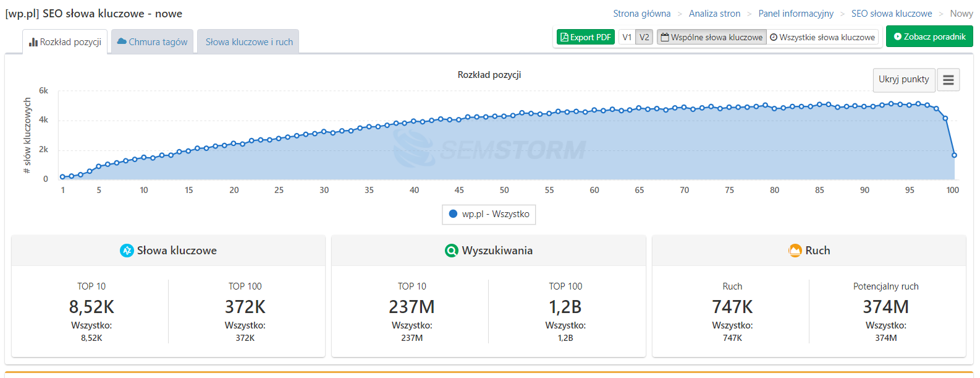Go to Strona główna breadcrumb
Viewport: 980px width, 378px height.
tap(641, 14)
